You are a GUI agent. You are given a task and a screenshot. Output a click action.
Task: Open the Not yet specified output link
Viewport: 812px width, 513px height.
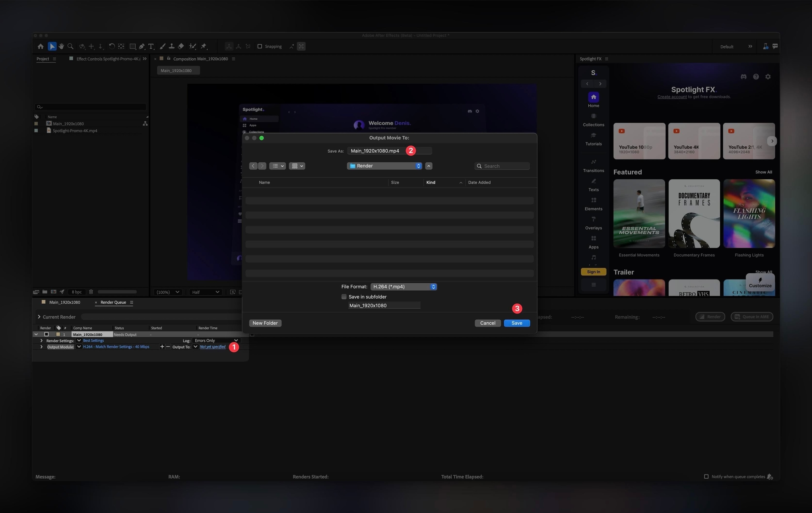click(212, 346)
